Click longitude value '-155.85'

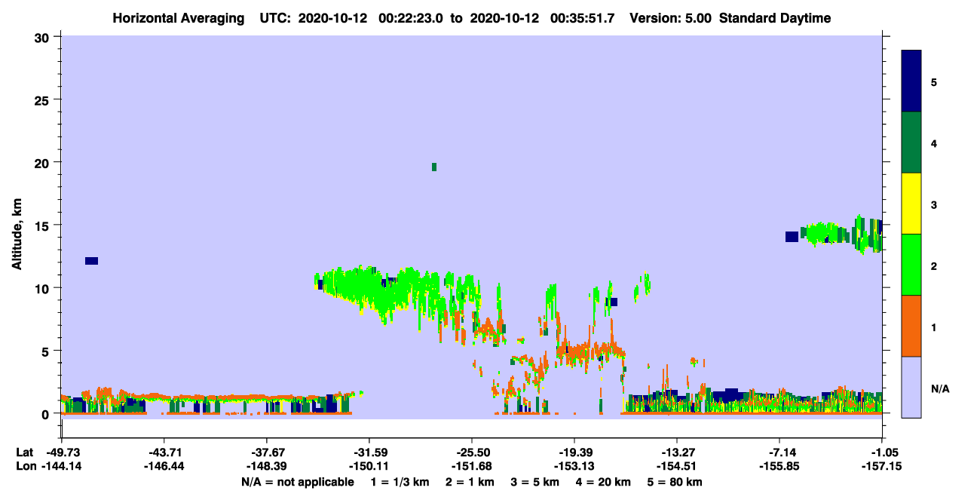coord(779,466)
